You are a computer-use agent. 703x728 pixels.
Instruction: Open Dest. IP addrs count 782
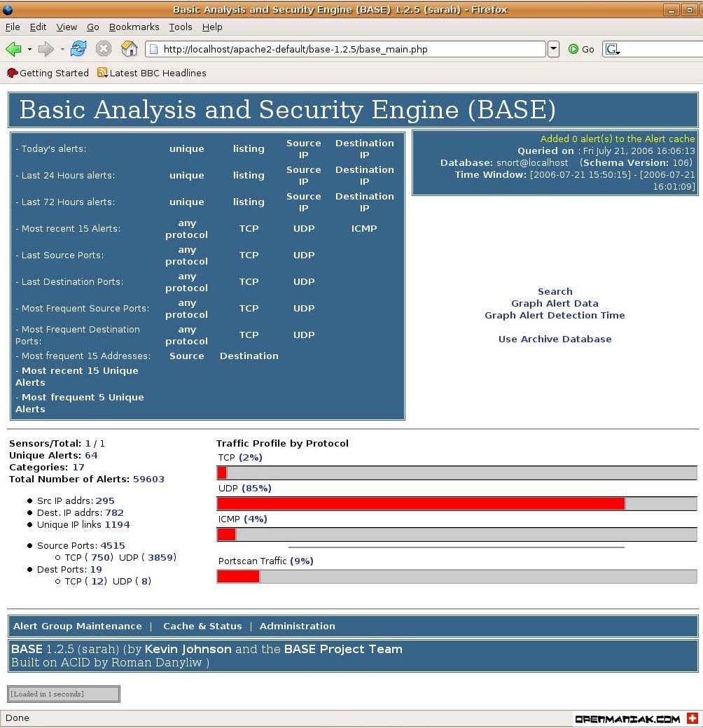point(114,512)
